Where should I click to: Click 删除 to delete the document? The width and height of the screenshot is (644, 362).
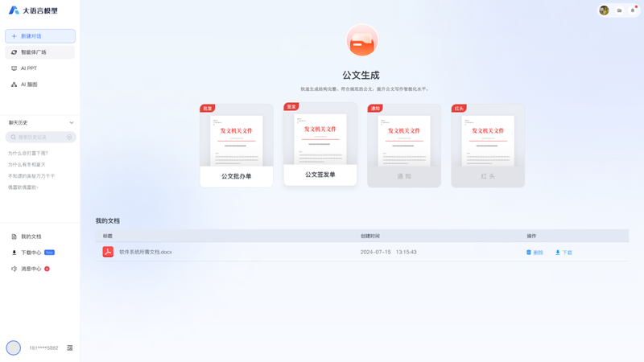[535, 253]
